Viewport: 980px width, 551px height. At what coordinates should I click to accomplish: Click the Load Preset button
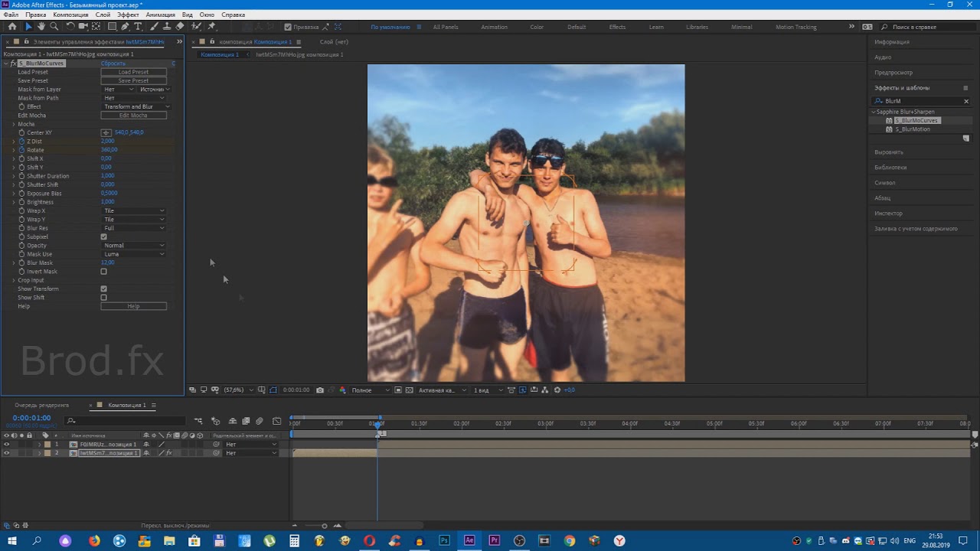tap(133, 72)
